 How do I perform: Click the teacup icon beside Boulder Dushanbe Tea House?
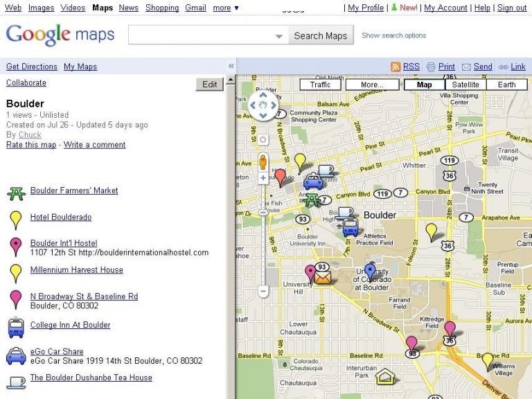[16, 382]
